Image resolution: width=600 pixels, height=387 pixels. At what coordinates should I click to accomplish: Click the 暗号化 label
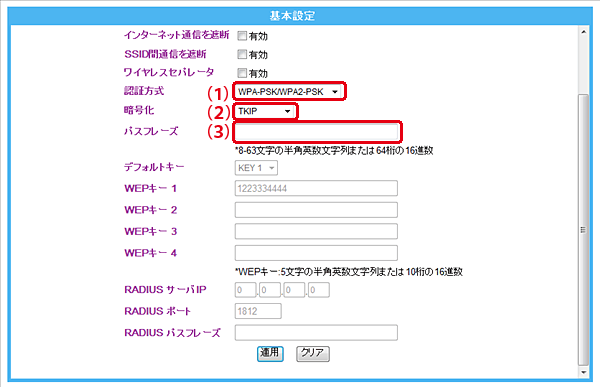139,110
